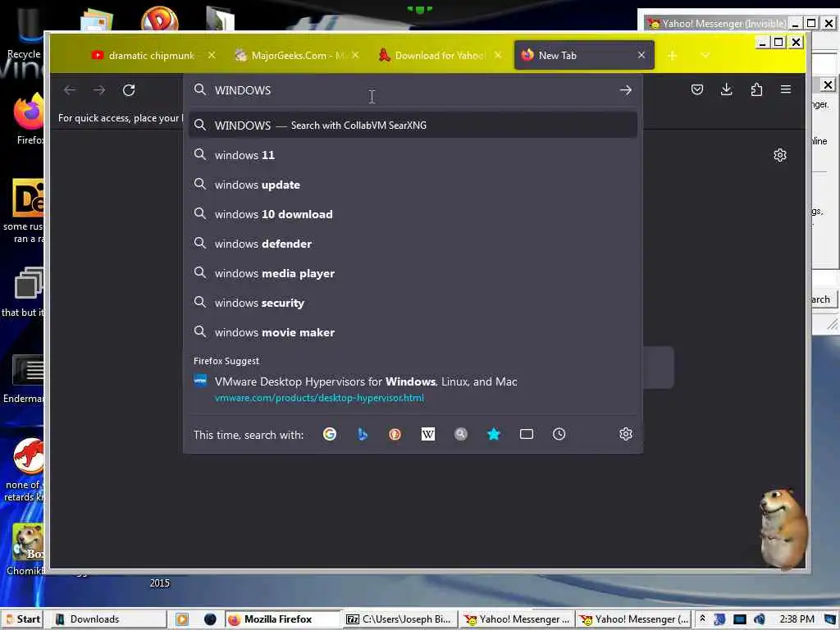Click the media player quick-launch taskbar icon

coord(182,619)
